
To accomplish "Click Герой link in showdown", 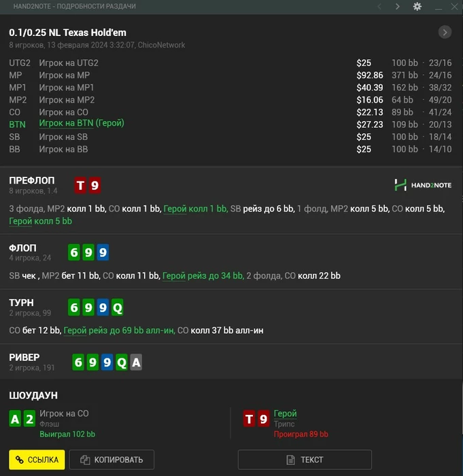I will (x=285, y=413).
